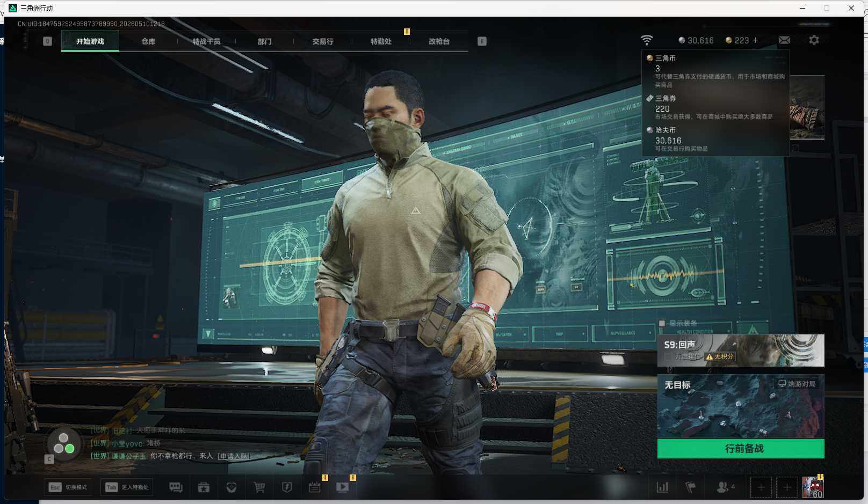Screen dimensions: 868x504
Task: Open the calendar events icon
Action: [x=315, y=487]
